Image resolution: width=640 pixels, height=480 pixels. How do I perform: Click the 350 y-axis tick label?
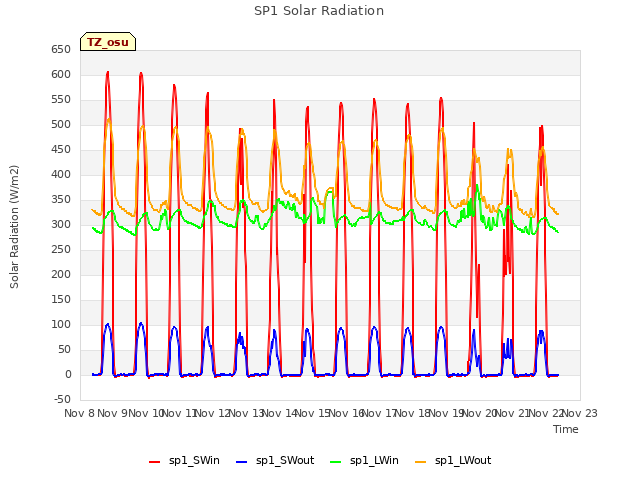[61, 199]
